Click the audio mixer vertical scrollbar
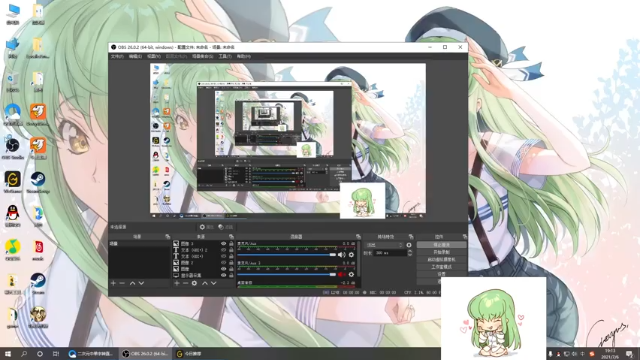The height and width of the screenshot is (360, 640). (x=359, y=260)
